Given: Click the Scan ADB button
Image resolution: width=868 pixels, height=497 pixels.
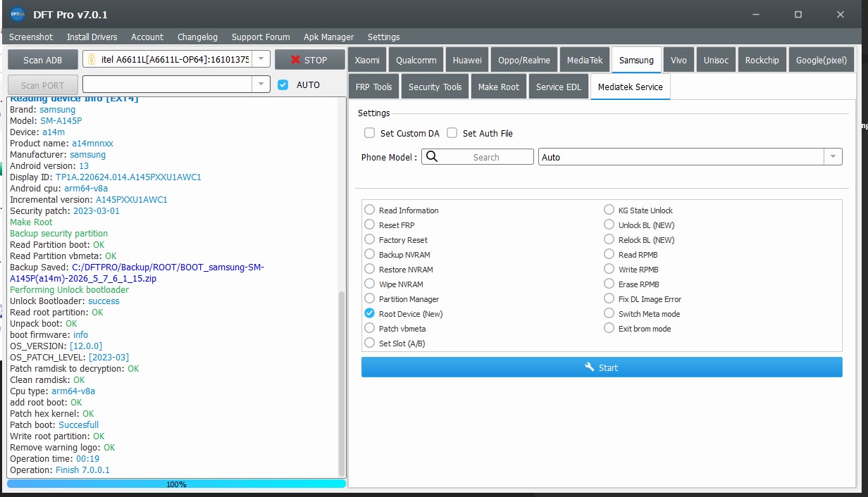Looking at the screenshot, I should click(x=43, y=60).
